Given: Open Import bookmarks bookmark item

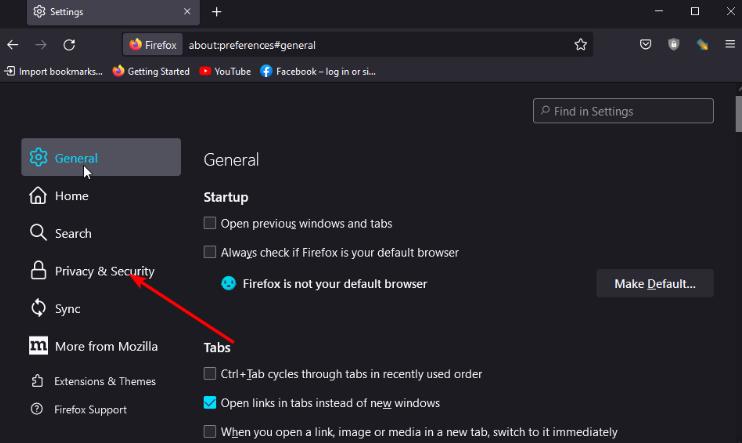Looking at the screenshot, I should pos(53,71).
